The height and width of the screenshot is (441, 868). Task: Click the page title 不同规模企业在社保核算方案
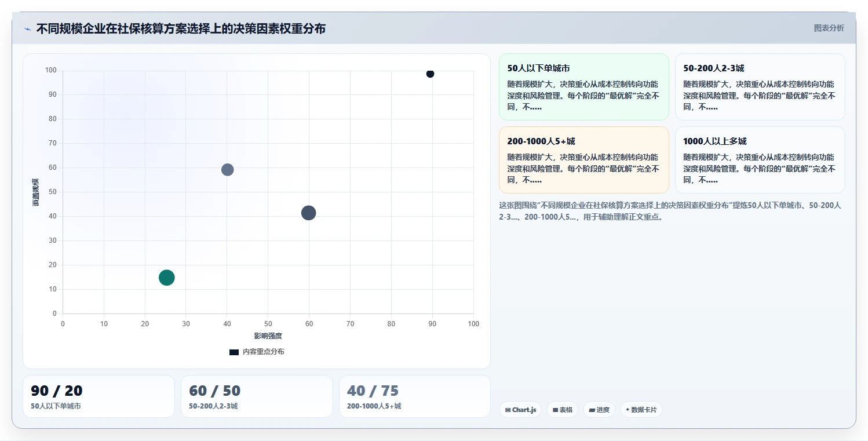click(181, 28)
